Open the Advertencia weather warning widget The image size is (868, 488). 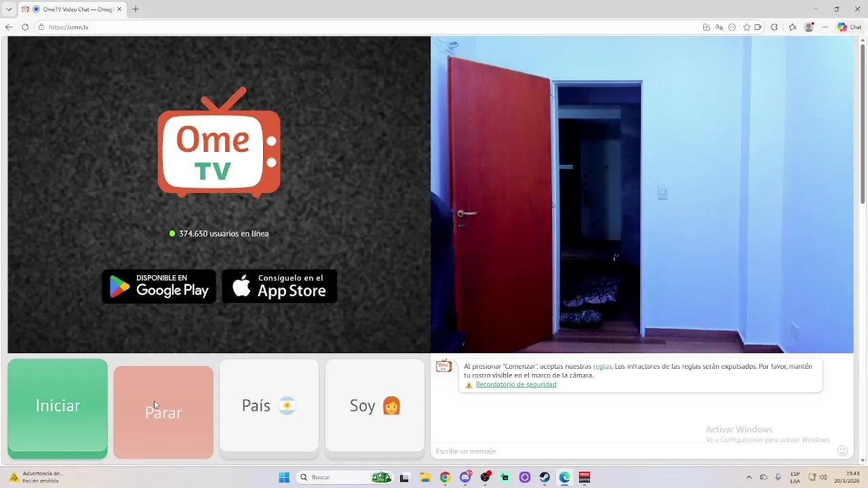pos(35,477)
